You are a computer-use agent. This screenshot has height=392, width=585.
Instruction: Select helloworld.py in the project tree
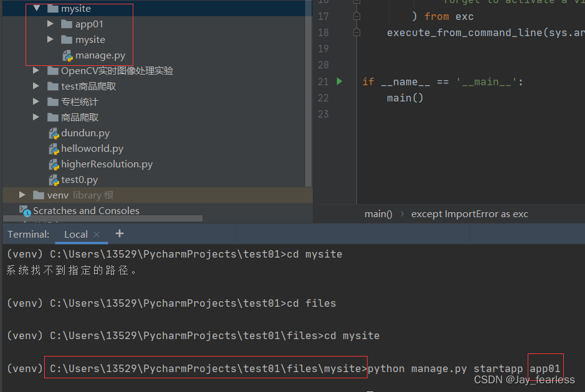pyautogui.click(x=92, y=149)
